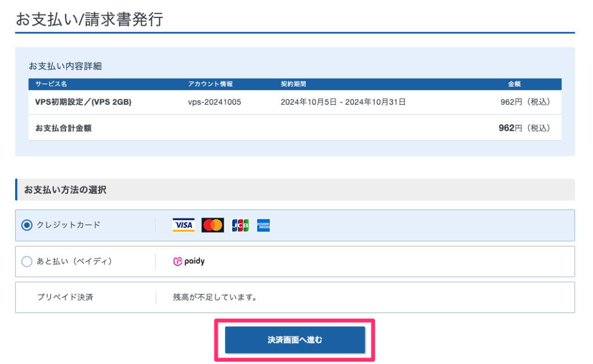Image resolution: width=593 pixels, height=364 pixels.
Task: Click the American Express logo
Action: tap(263, 225)
